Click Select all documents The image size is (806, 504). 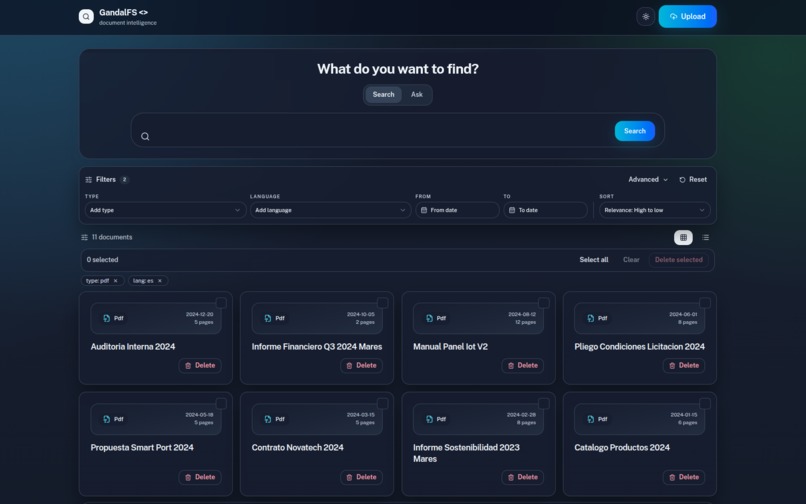click(x=594, y=260)
